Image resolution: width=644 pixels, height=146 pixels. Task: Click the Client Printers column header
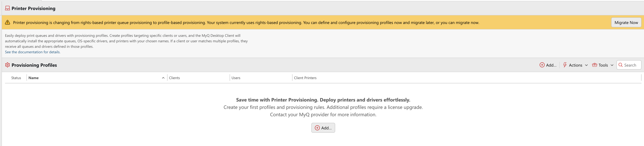pos(305,78)
